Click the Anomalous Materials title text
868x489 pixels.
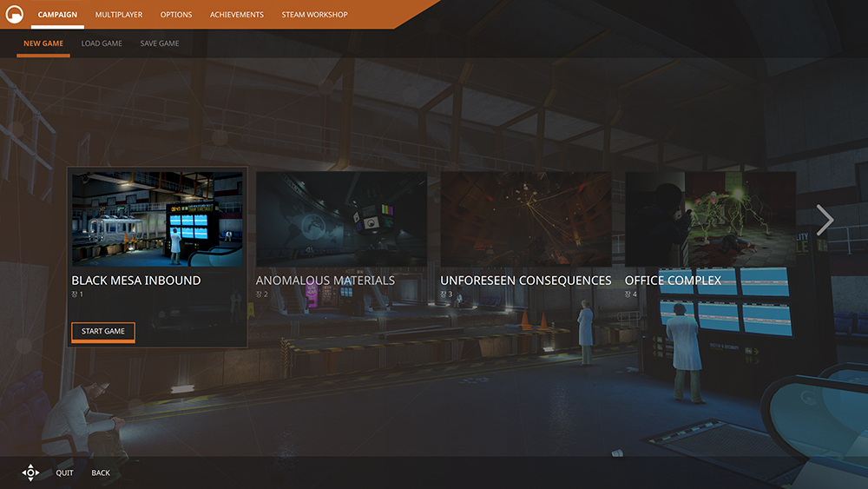[325, 281]
